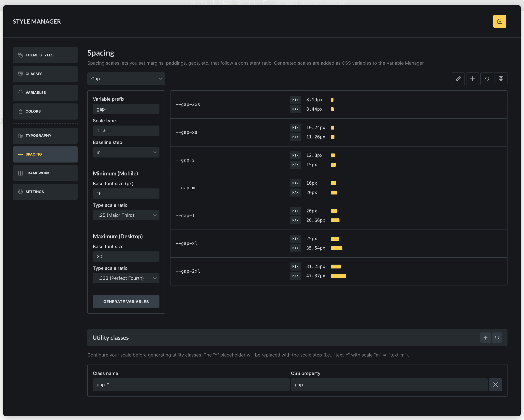The image size is (524, 420).
Task: Click the yellow save icon in header
Action: click(x=499, y=21)
